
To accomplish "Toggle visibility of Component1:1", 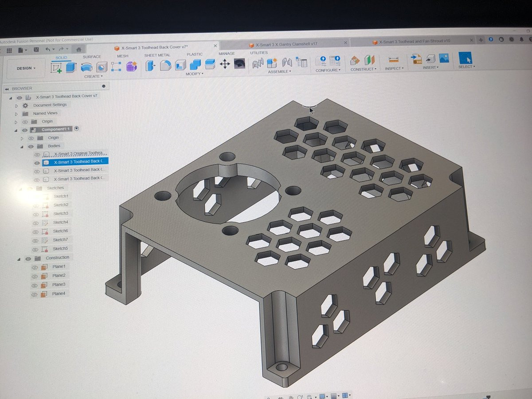I will (25, 130).
